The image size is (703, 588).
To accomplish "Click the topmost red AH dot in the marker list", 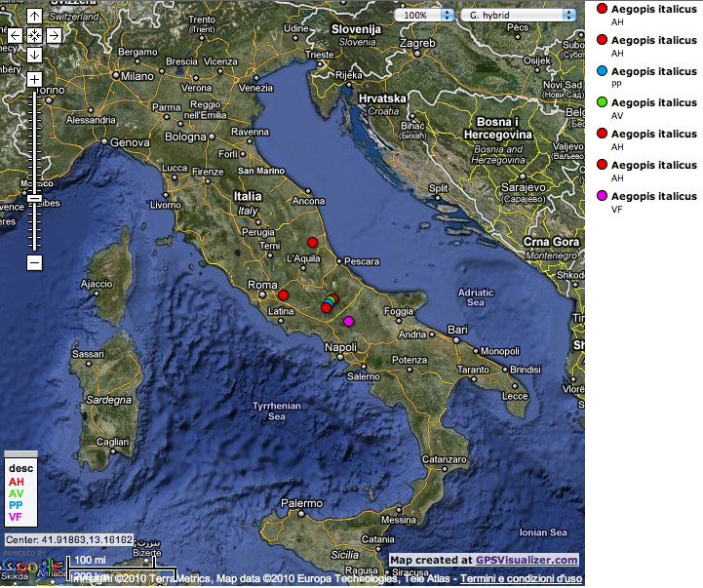I will [602, 9].
